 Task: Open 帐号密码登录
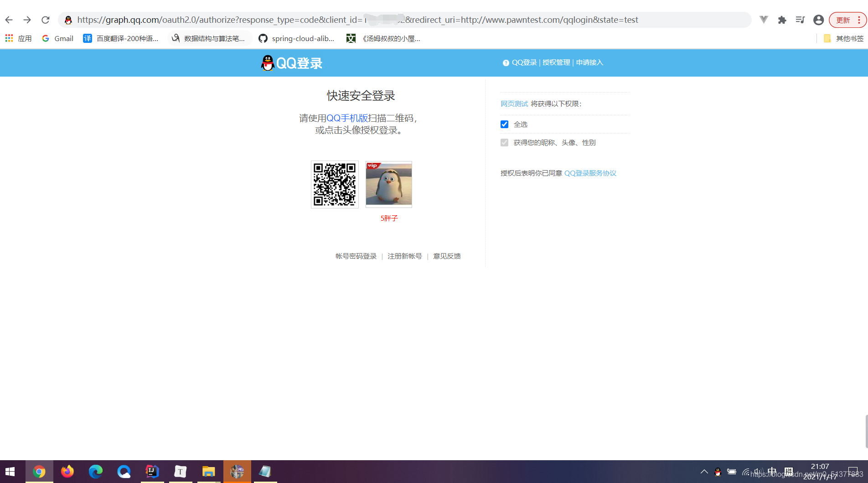tap(356, 256)
